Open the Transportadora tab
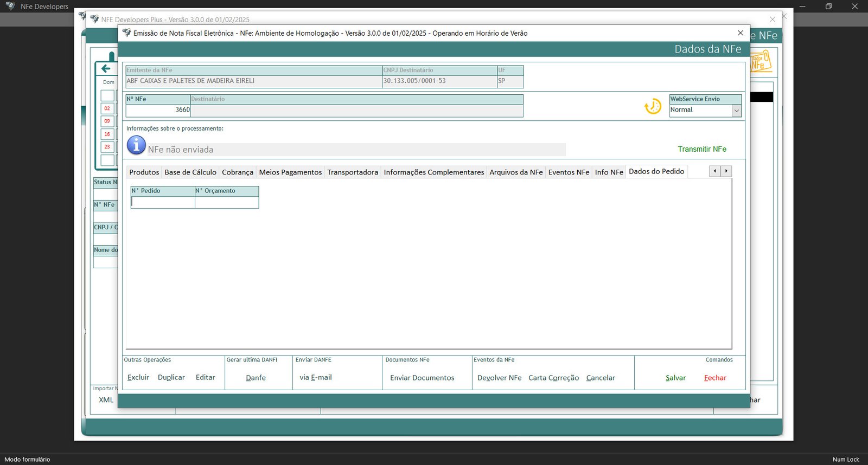Image resolution: width=868 pixels, height=465 pixels. pyautogui.click(x=352, y=172)
